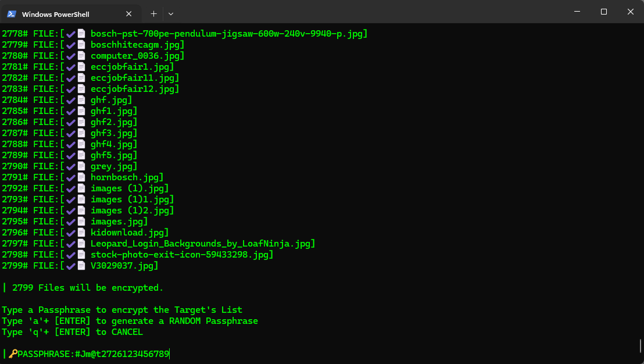Click the file icon beside hornbosch.jpg

coord(81,177)
